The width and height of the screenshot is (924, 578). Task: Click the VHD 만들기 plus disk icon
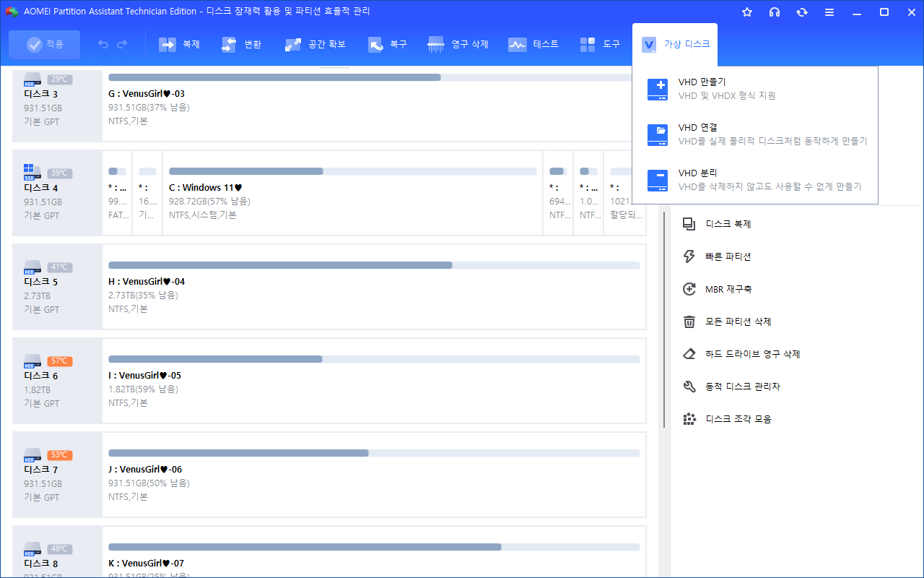[658, 89]
